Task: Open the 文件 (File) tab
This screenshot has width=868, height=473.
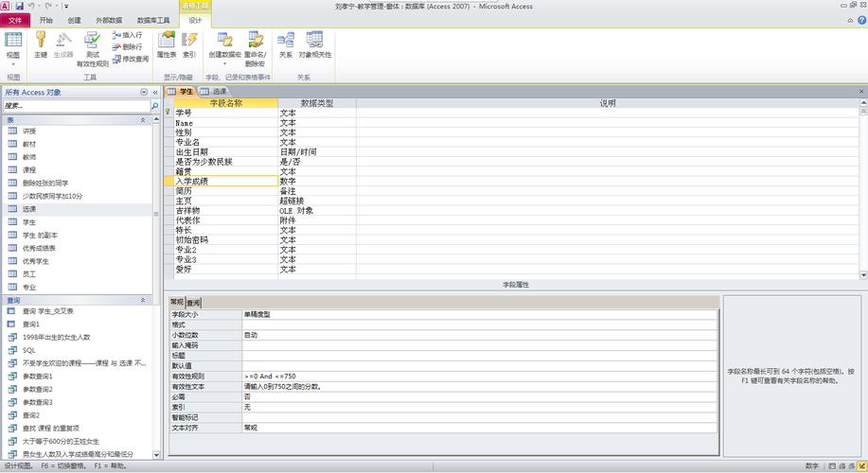Action: pos(15,20)
